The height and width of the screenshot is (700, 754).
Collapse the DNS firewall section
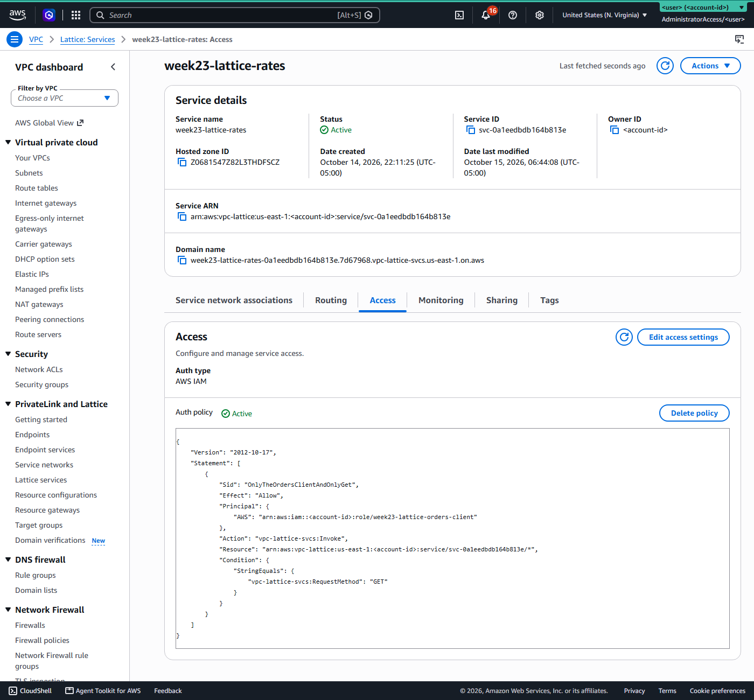click(x=8, y=559)
